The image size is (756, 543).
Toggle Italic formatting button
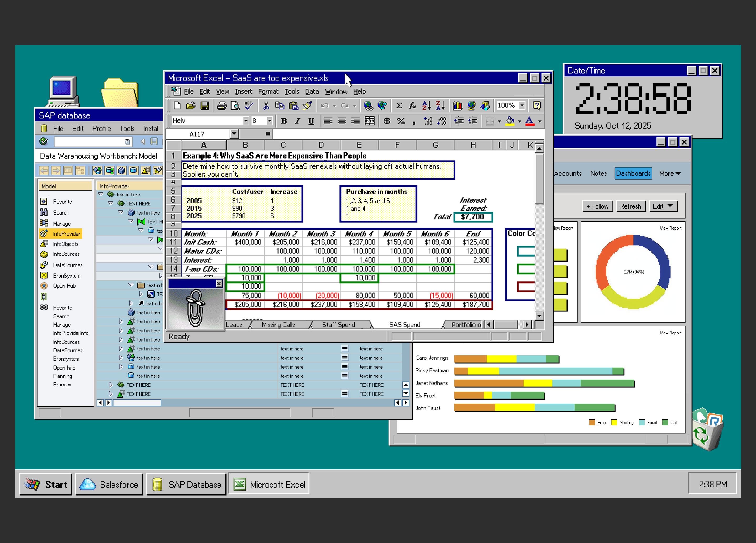pyautogui.click(x=297, y=121)
